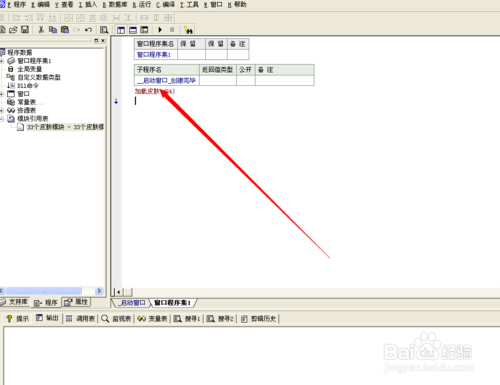Image resolution: width=500 pixels, height=385 pixels.
Task: Cut selection with the scissors icon
Action: (x=41, y=30)
